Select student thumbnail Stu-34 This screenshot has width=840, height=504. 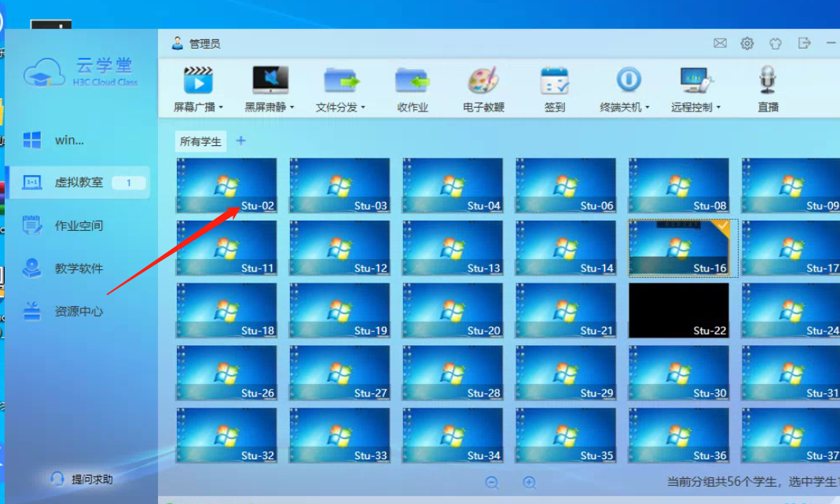(453, 436)
